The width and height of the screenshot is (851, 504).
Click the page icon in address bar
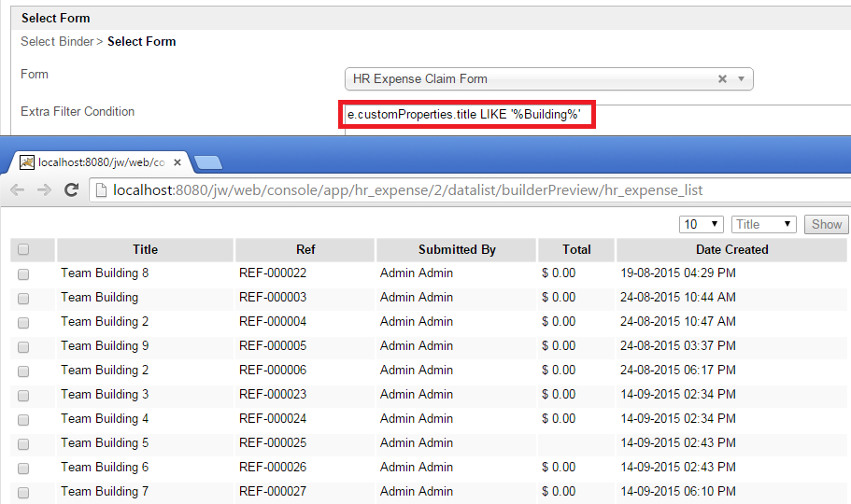pos(101,190)
